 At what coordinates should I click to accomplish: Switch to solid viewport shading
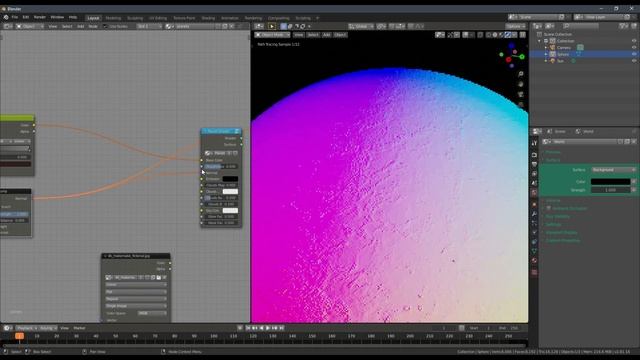tap(495, 35)
